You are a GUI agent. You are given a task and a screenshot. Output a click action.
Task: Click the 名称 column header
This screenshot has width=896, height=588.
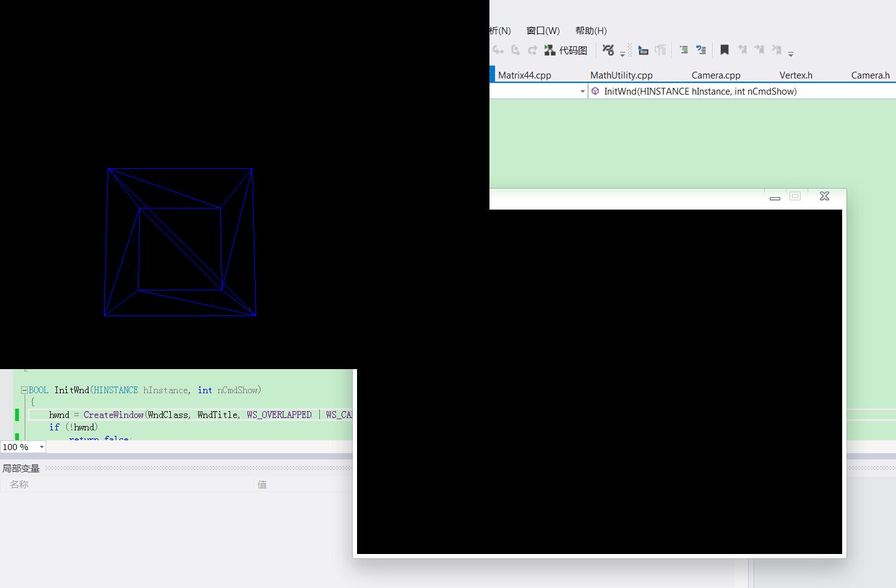tap(19, 484)
